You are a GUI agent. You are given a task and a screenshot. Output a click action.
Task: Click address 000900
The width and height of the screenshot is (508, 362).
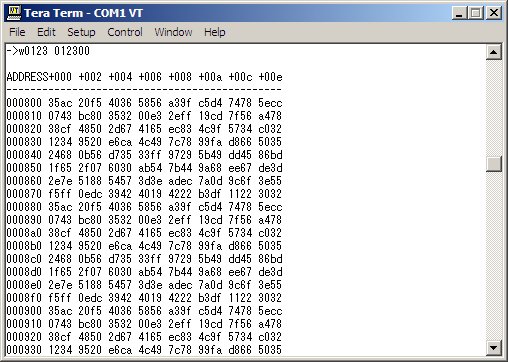pos(24,311)
